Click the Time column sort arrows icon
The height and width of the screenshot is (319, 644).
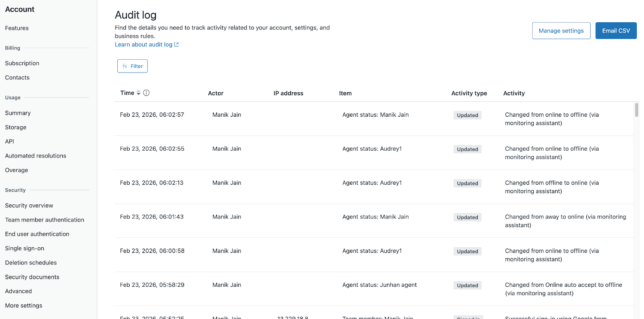click(x=138, y=93)
